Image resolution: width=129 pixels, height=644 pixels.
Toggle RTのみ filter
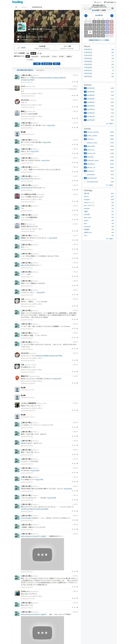click(54, 56)
